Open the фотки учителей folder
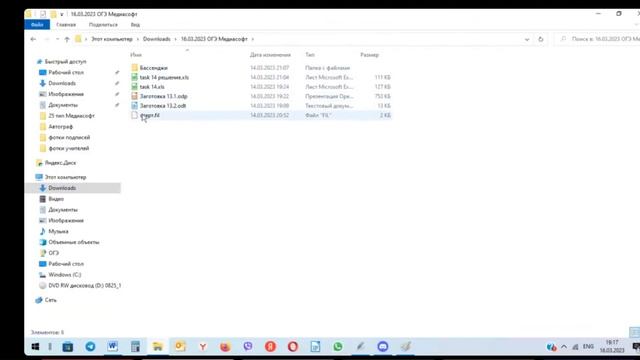This screenshot has height=360, width=640. (x=69, y=149)
